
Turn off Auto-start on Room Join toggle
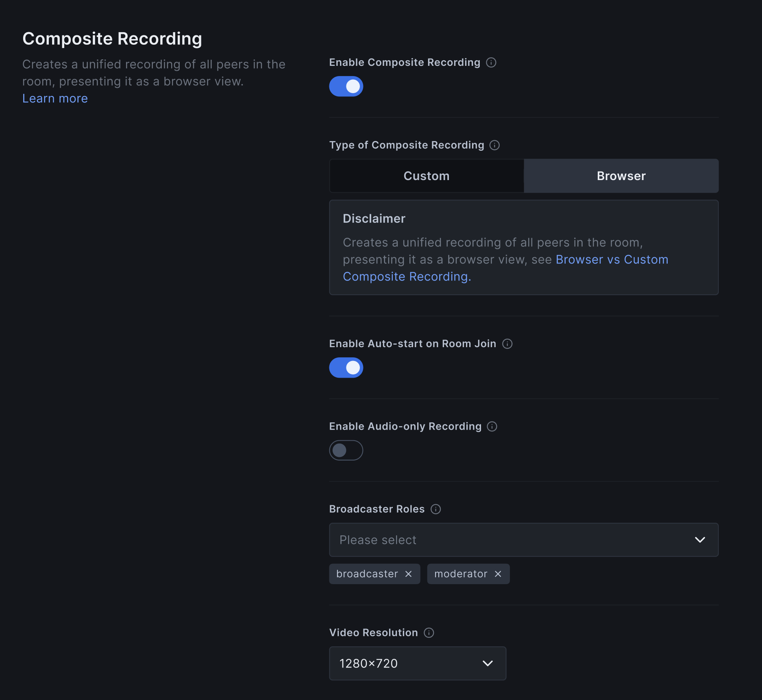(346, 368)
